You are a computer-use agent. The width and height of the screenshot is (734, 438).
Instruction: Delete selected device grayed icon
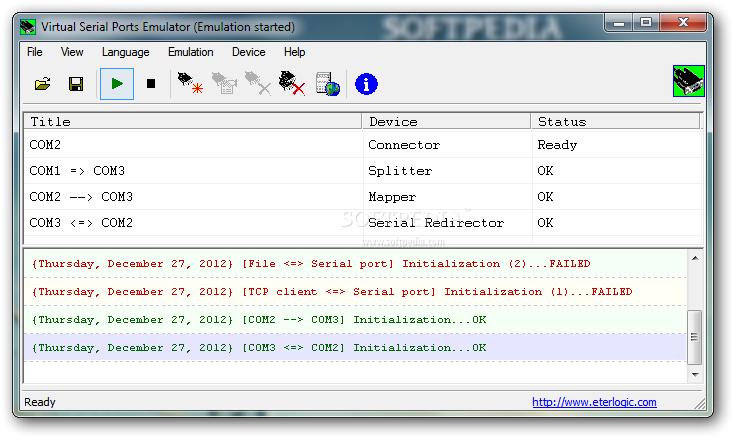click(258, 83)
